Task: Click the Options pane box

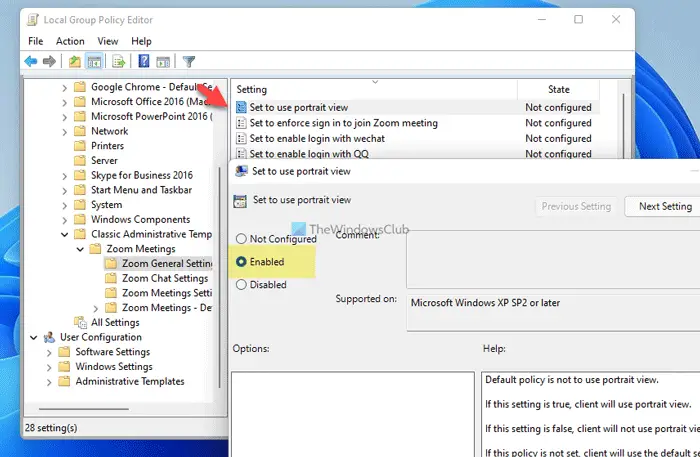Action: click(x=353, y=414)
